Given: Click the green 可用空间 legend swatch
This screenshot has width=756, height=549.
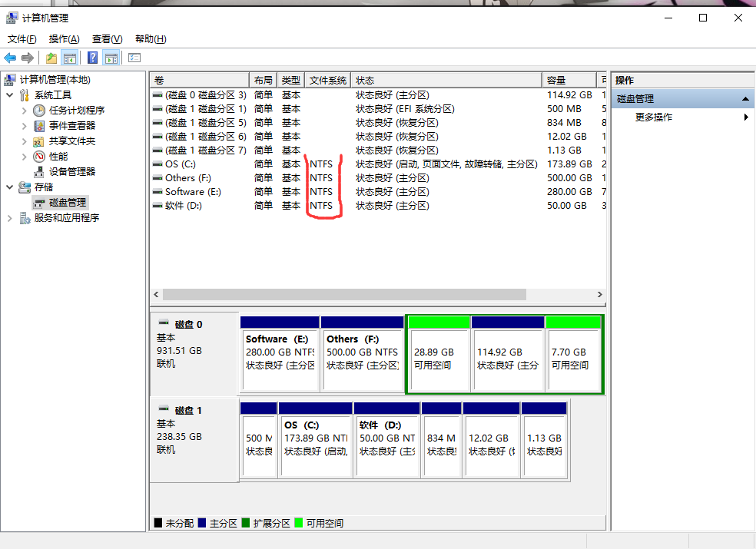Looking at the screenshot, I should 298,522.
